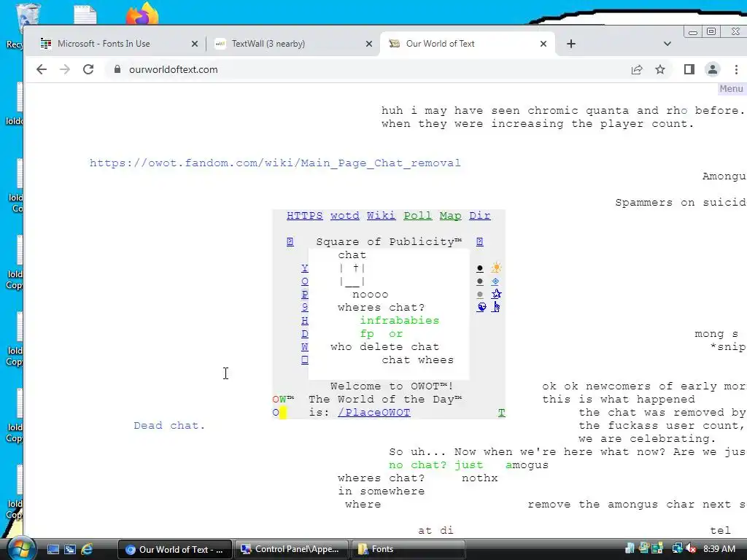Switch to TextWall (3 nearby) tab
Viewport: 747px width, 560px height.
click(x=293, y=44)
